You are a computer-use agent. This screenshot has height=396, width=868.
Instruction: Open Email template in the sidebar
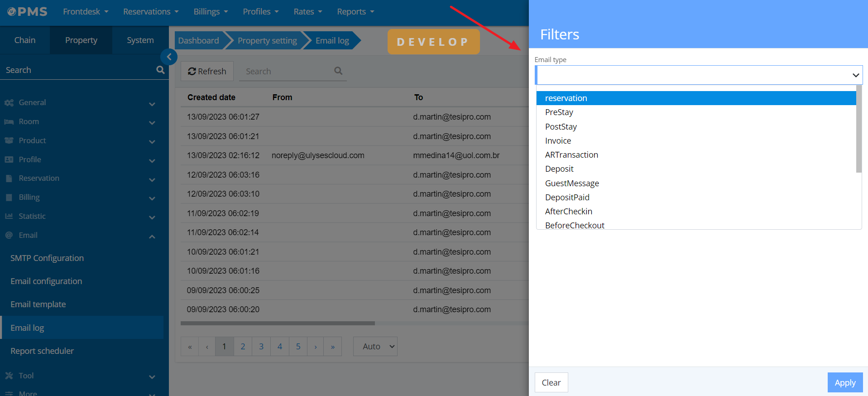tap(38, 304)
